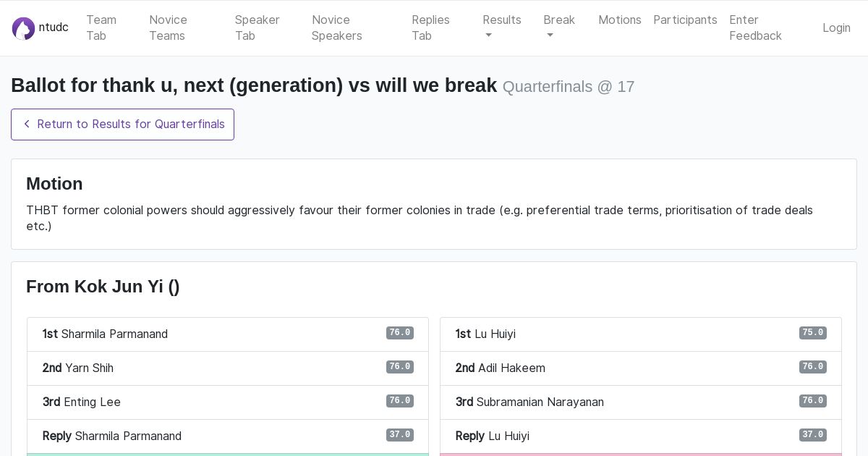
Task: Select the 3rd speaker Enting Lee row
Action: click(x=227, y=402)
